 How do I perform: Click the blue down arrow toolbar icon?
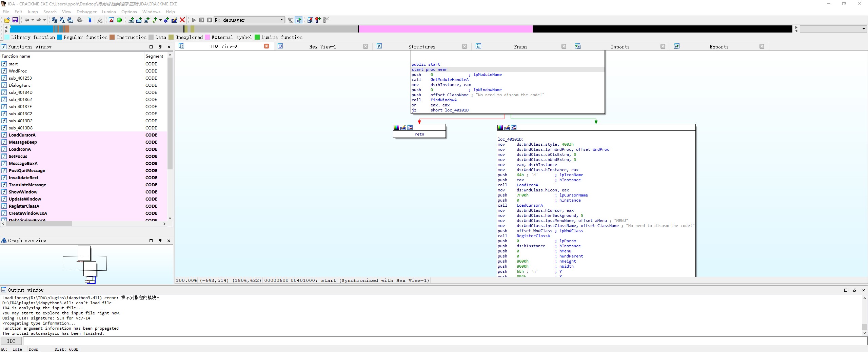point(90,20)
